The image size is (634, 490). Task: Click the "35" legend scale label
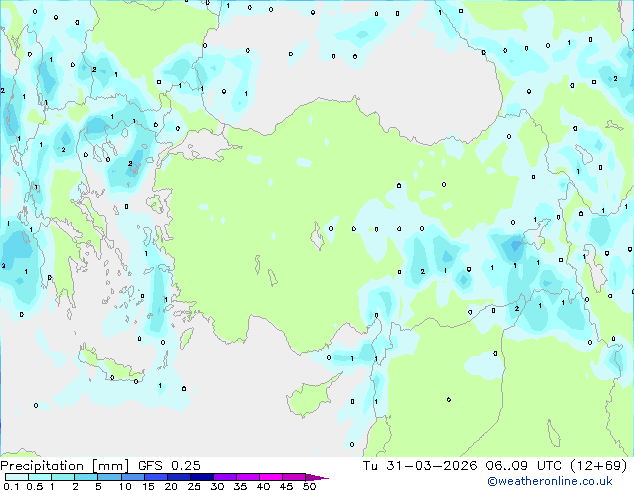pos(240,486)
